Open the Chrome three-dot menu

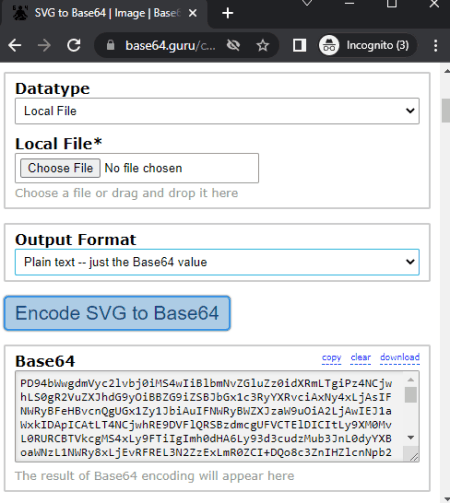[x=436, y=45]
